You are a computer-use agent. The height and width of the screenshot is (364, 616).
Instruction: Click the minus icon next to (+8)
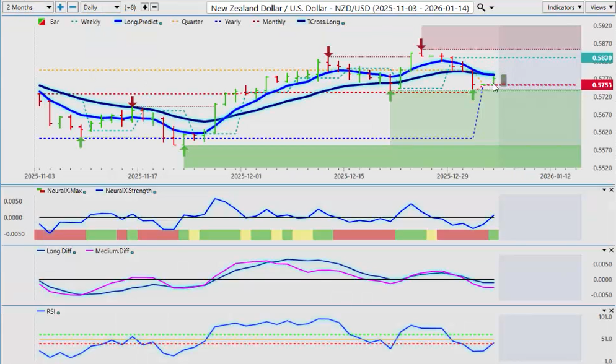click(x=154, y=7)
